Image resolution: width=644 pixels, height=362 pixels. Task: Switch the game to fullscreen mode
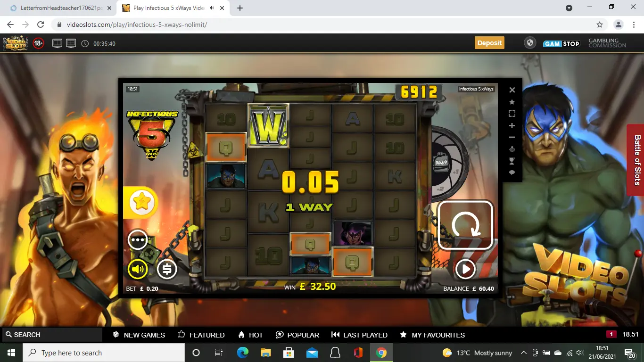click(512, 114)
